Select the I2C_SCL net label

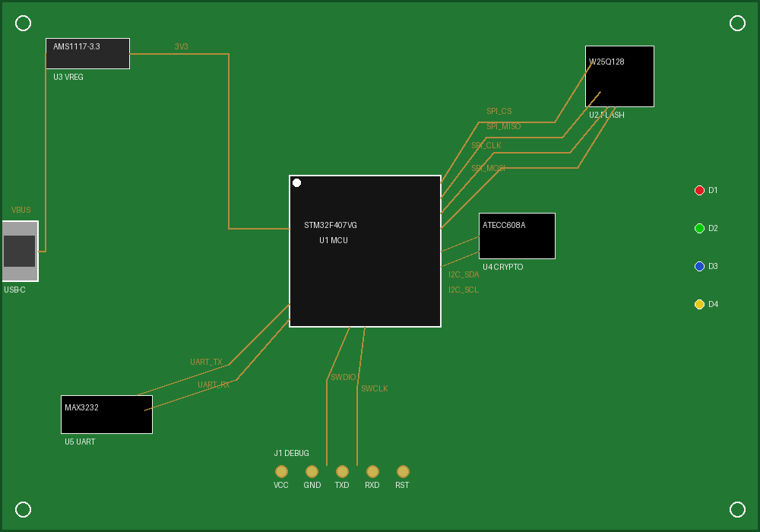[463, 290]
